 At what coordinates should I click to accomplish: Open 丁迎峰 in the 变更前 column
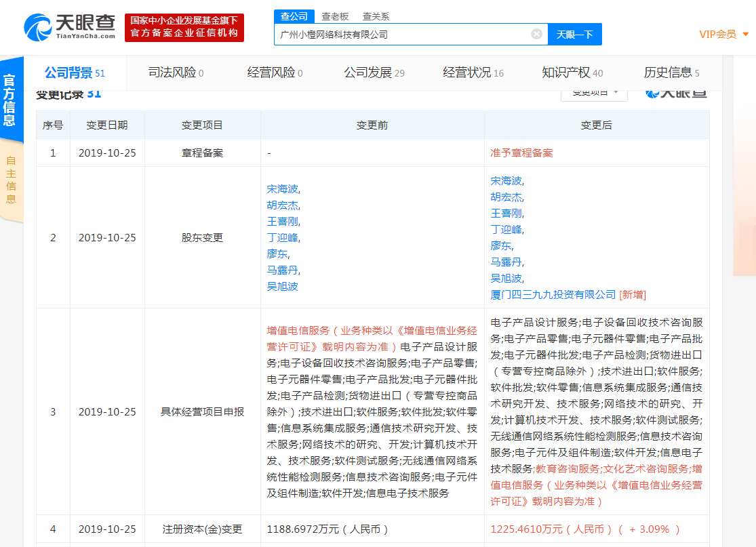pyautogui.click(x=283, y=238)
